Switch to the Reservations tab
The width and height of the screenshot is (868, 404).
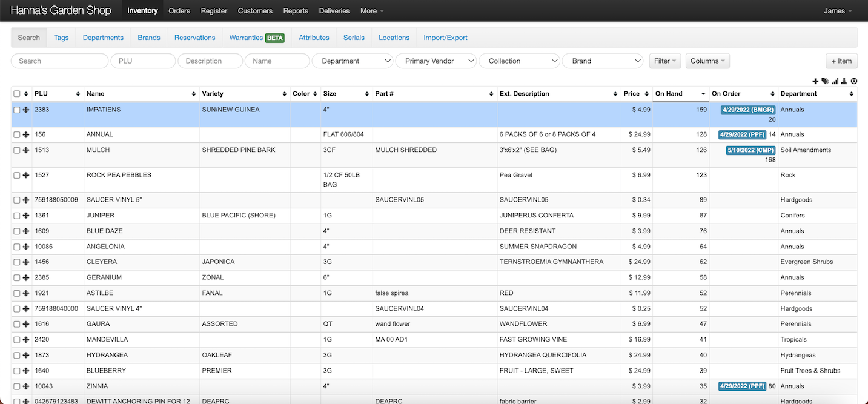pos(194,38)
